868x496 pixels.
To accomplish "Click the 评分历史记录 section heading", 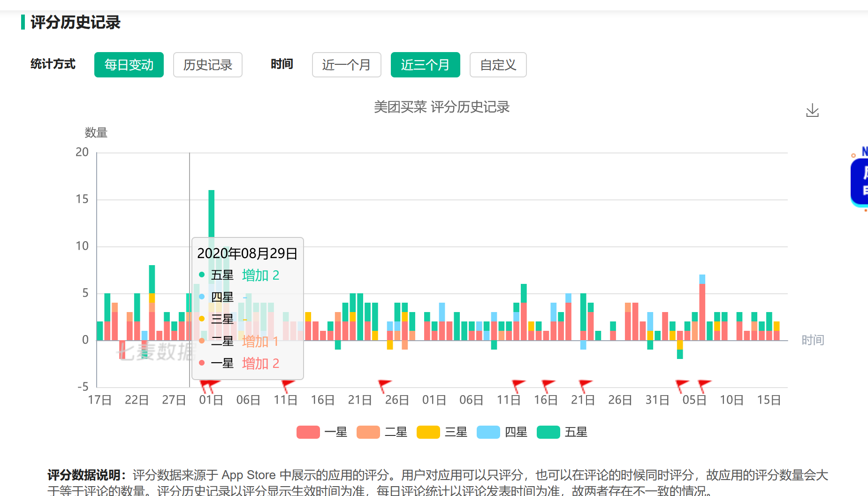I will [76, 23].
